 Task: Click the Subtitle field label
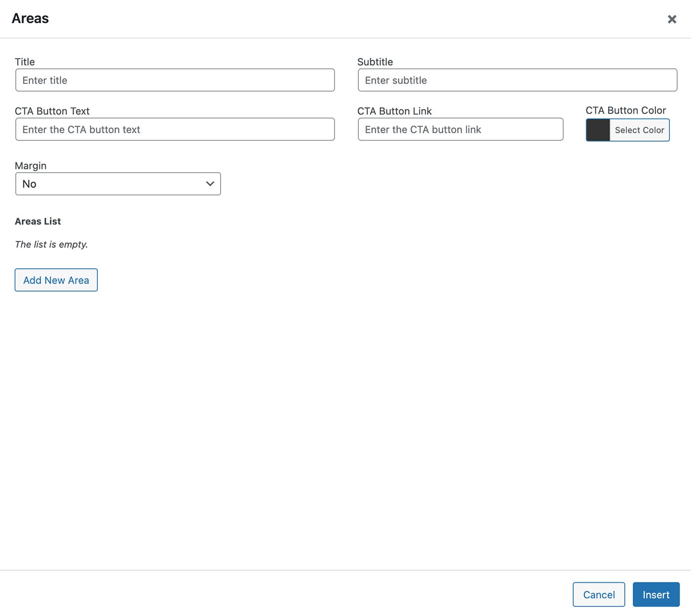click(x=375, y=62)
